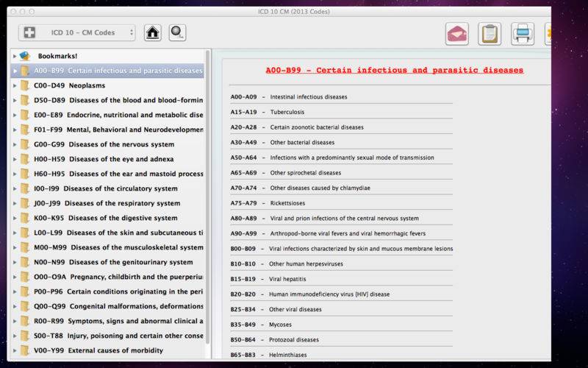
Task: Open A20-A28 Certain zoonotic bacterial diseases
Action: tap(297, 127)
